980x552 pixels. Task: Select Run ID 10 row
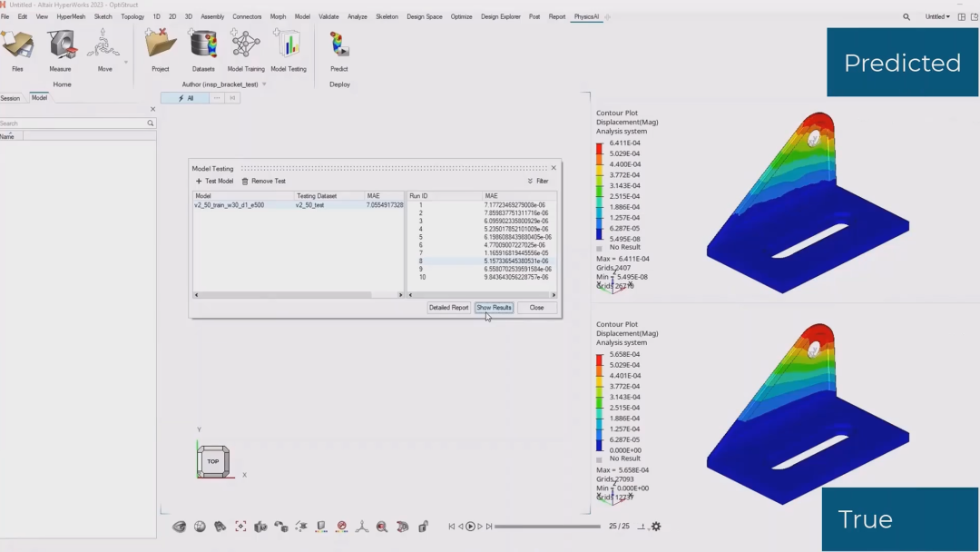coord(481,277)
